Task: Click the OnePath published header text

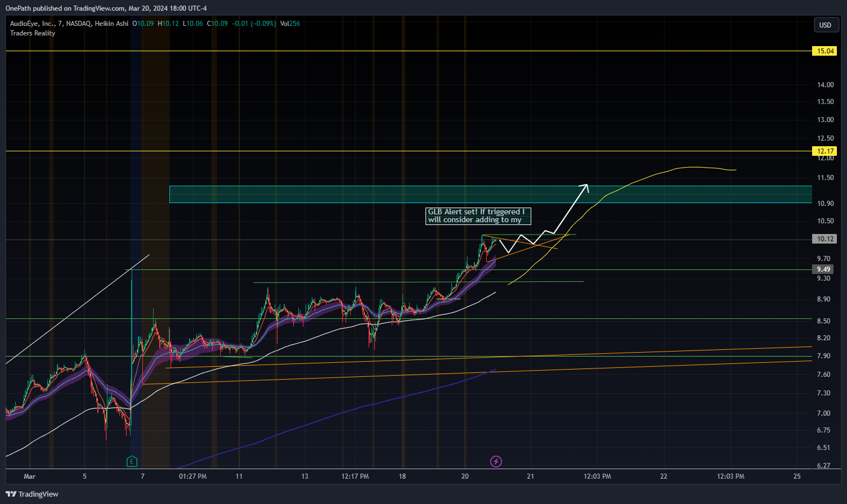Action: pyautogui.click(x=106, y=8)
